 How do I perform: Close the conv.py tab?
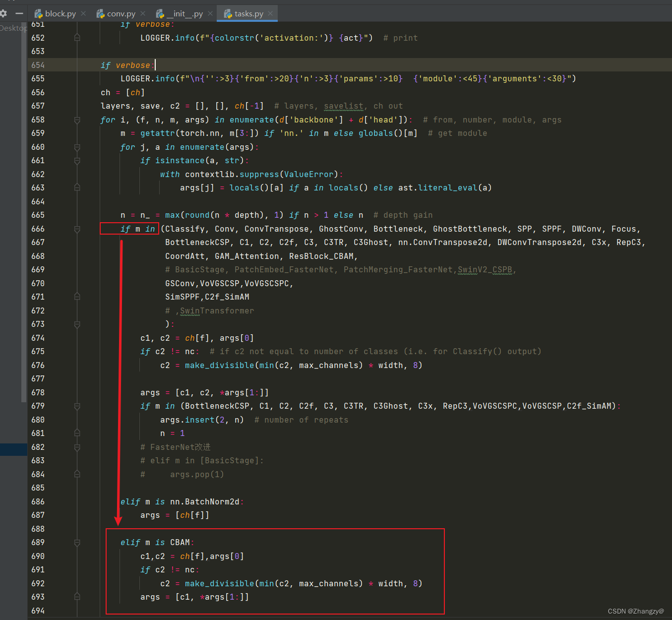point(143,13)
